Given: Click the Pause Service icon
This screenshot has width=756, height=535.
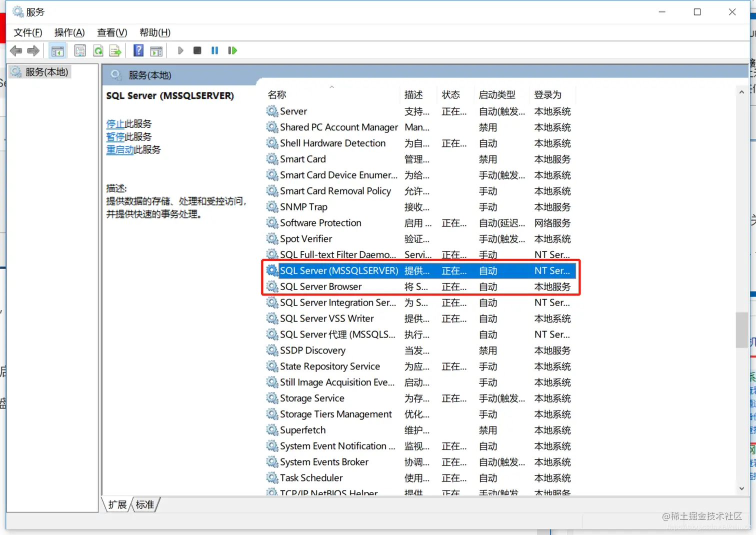Looking at the screenshot, I should point(215,50).
